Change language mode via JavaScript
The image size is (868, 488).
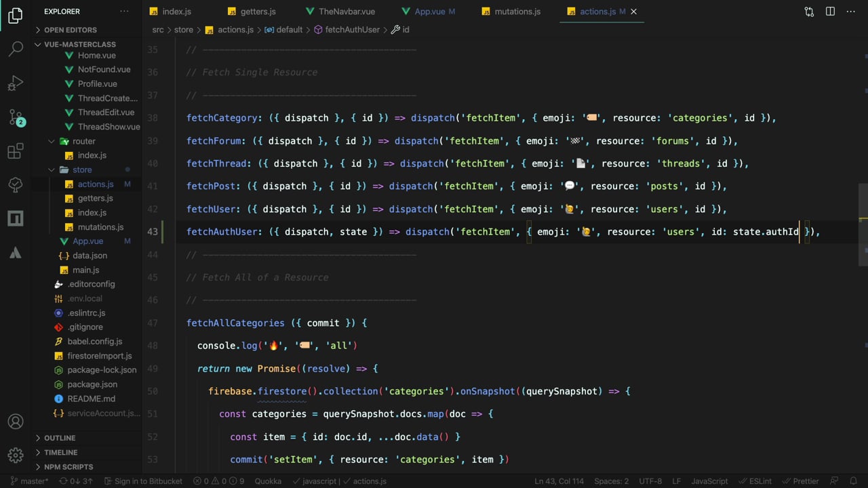pos(709,481)
